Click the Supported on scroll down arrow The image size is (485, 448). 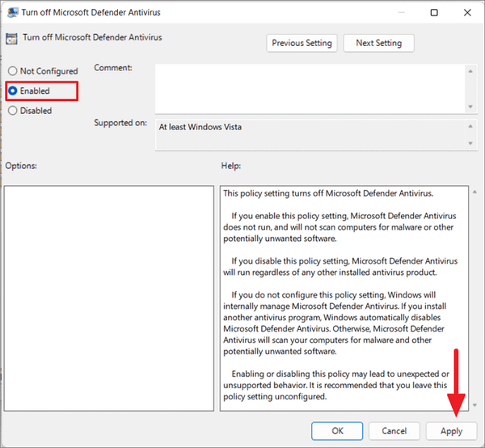point(470,143)
